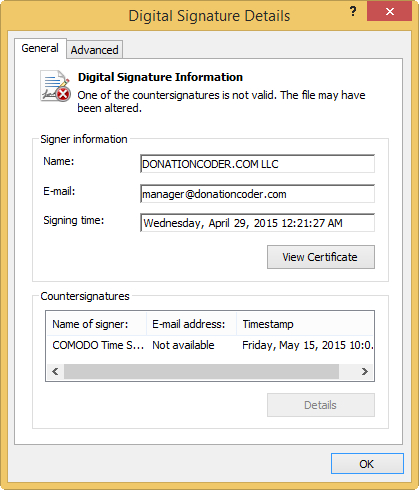Click the countersignatures list left scroll arrow

coord(55,371)
